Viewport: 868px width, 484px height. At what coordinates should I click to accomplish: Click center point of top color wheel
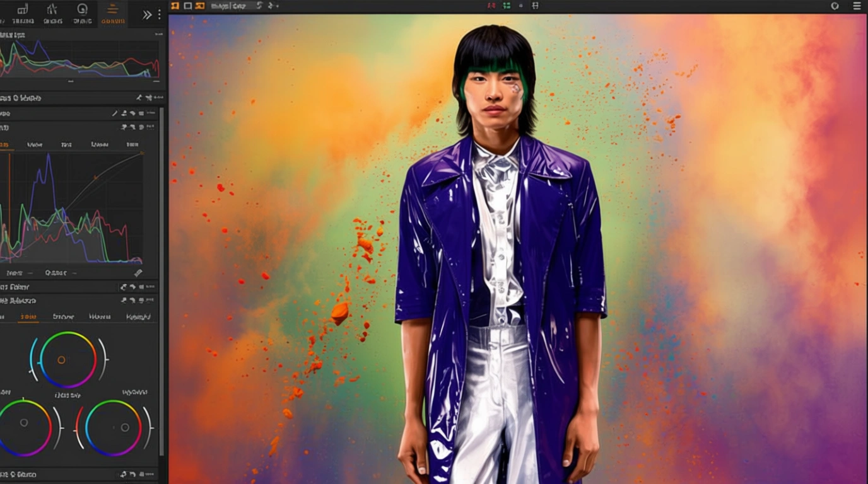[x=61, y=360]
